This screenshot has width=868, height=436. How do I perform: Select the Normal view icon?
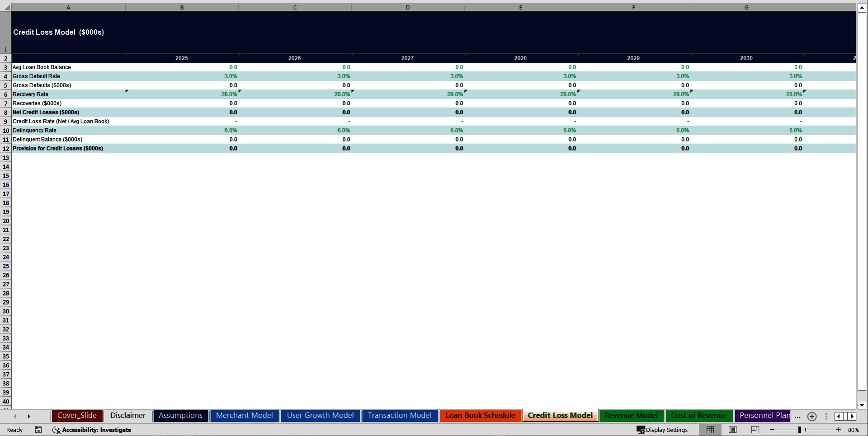tap(710, 430)
